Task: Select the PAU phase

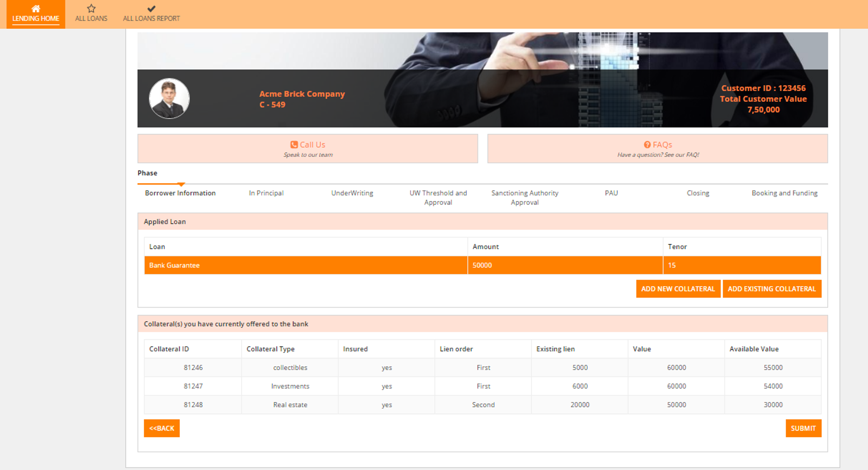Action: [x=611, y=193]
